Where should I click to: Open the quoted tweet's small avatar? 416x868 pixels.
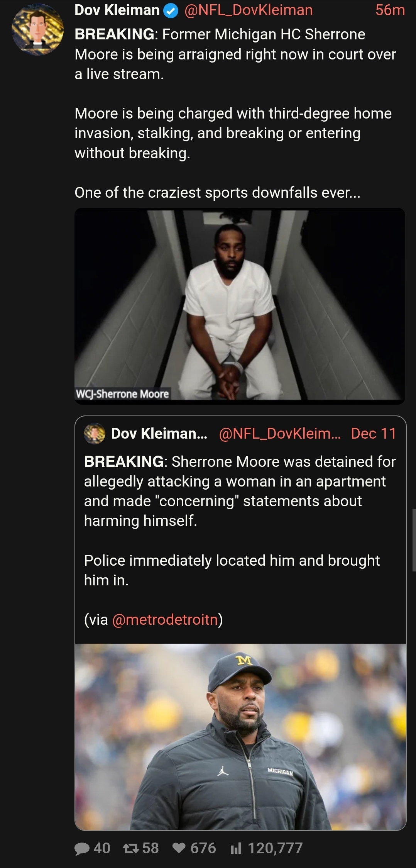pos(95,433)
